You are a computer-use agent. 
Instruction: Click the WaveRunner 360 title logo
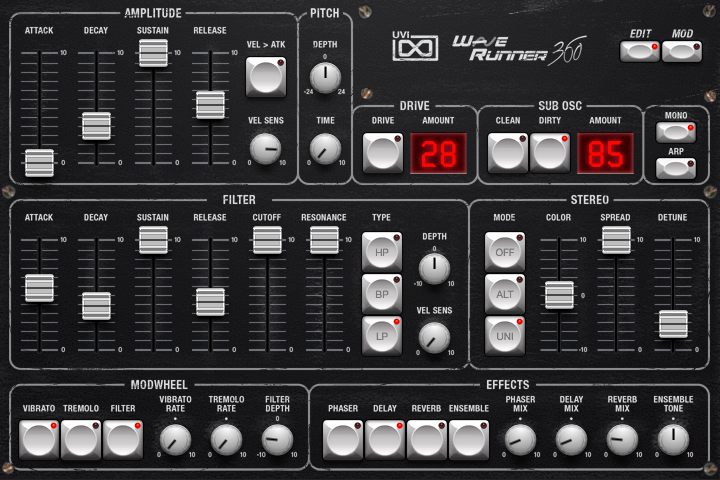click(519, 50)
